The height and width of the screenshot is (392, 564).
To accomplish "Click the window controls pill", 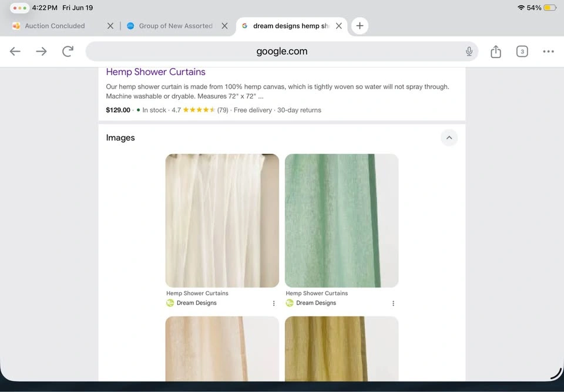I will tap(19, 8).
